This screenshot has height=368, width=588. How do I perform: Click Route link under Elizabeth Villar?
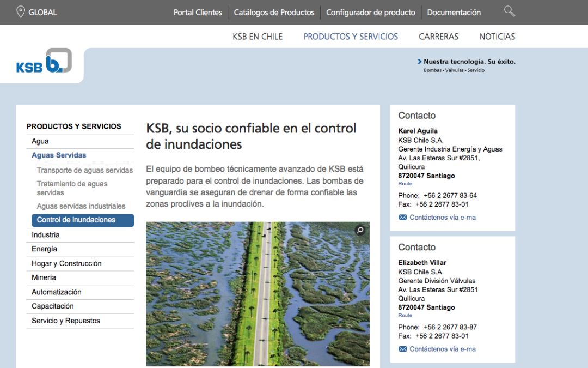coord(405,316)
